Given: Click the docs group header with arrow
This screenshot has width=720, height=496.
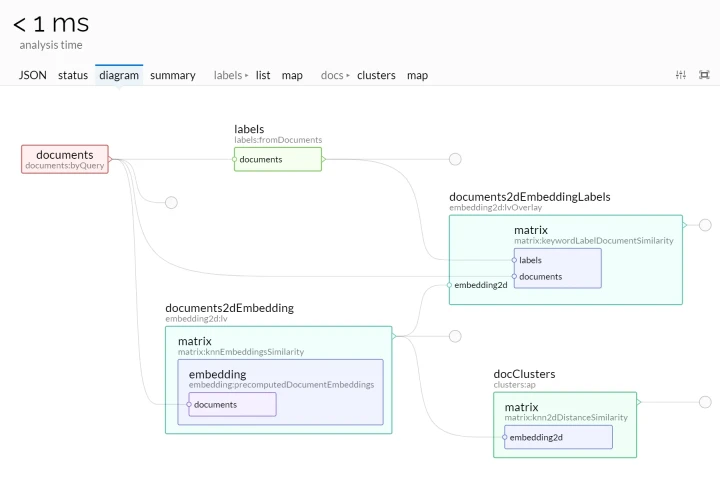Looking at the screenshot, I should [x=335, y=75].
